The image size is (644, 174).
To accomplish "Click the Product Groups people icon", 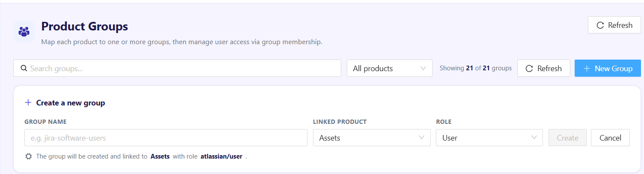I will 24,32.
